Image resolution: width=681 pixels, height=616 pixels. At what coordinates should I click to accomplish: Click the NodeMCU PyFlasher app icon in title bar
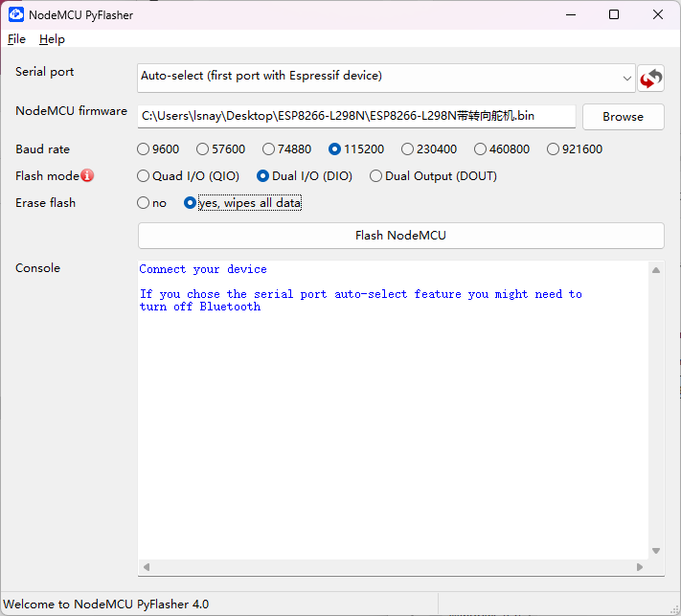tap(16, 14)
